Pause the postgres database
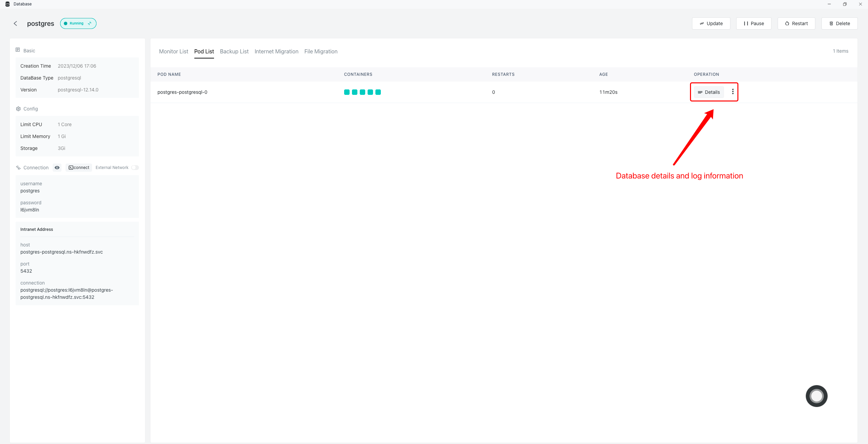 [754, 23]
